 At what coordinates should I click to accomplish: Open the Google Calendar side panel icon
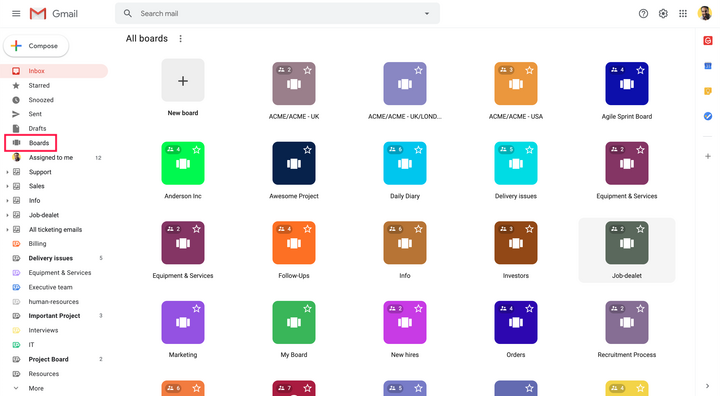tap(708, 66)
